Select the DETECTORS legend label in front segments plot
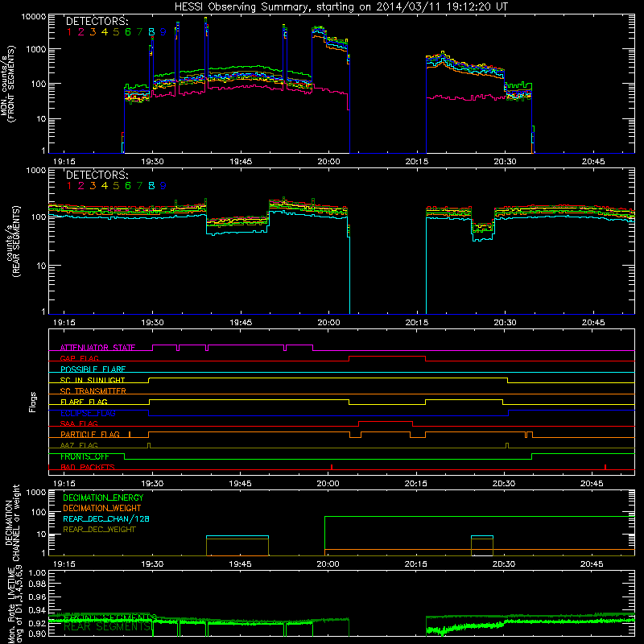The height and width of the screenshot is (644, 644). coord(97,22)
